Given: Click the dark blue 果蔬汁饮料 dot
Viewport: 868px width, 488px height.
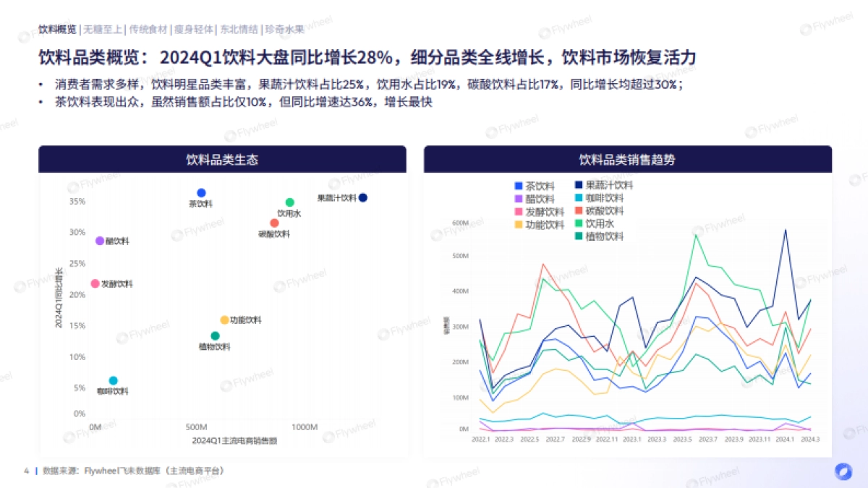Looking at the screenshot, I should [x=364, y=197].
